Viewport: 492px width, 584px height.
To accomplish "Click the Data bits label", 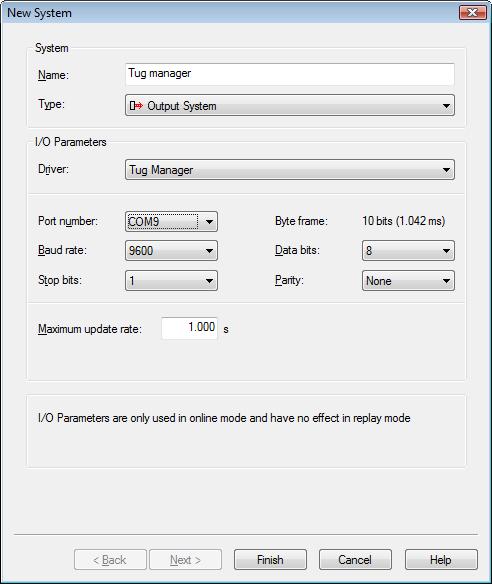I will 297,250.
